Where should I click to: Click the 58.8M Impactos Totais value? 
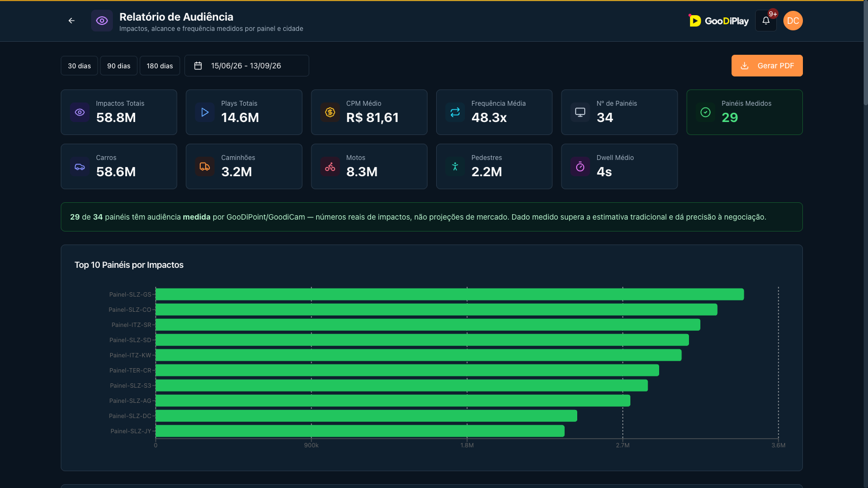[116, 118]
